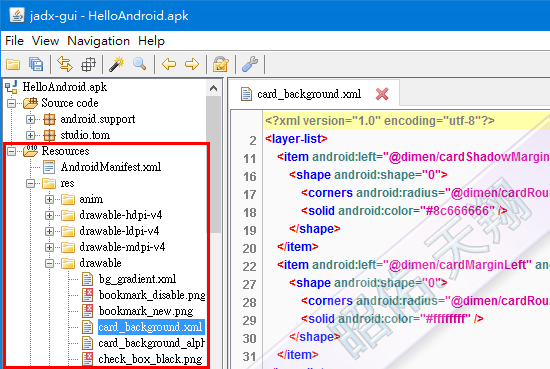Collapse the Source code node
Image resolution: width=550 pixels, height=369 pixels.
pos(12,103)
